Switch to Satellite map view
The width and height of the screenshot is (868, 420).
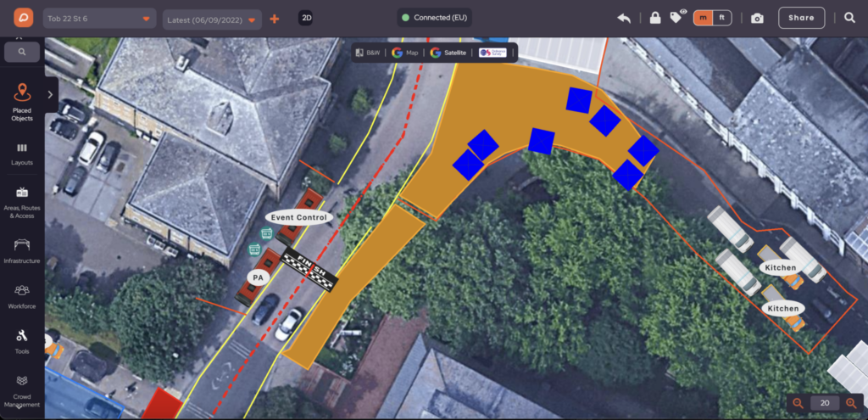[450, 53]
